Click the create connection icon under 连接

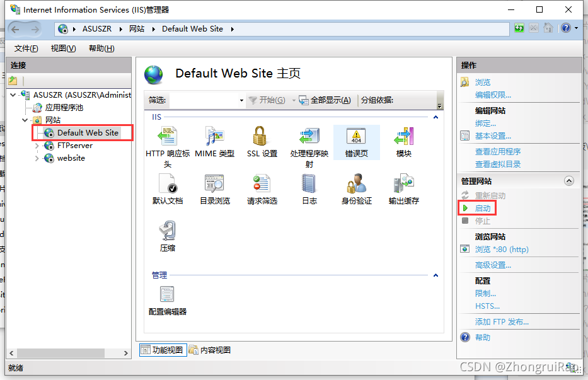[13, 80]
